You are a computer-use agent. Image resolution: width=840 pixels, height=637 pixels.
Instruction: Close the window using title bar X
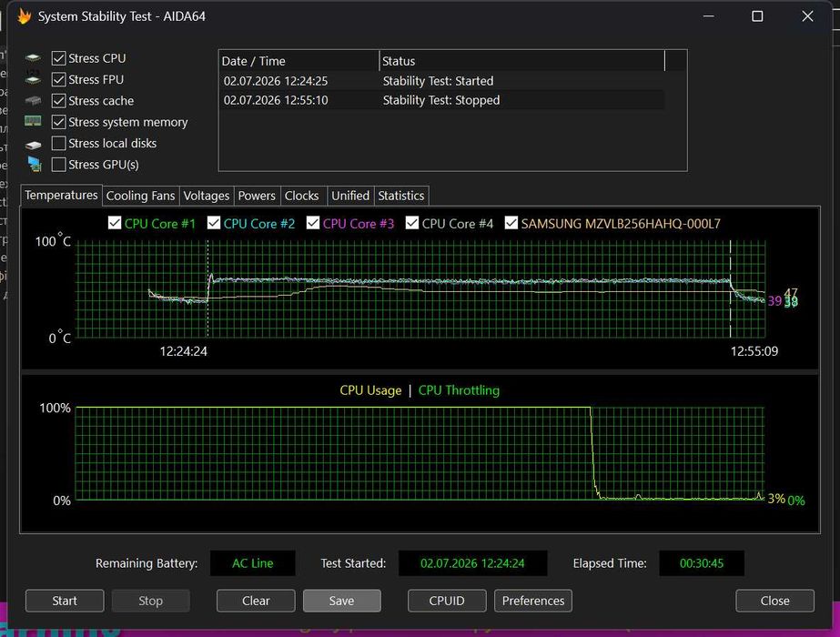tap(807, 16)
